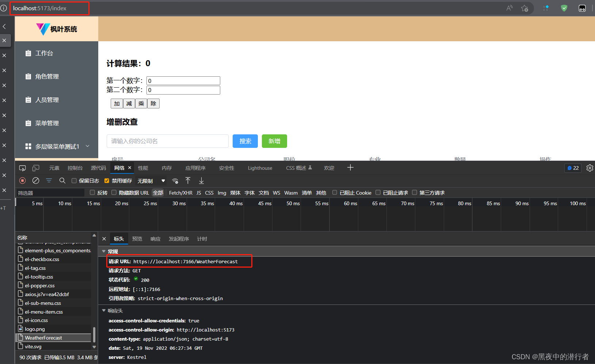Open 菜单管理 in the sidebar
Viewport: 595px width, 364px height.
coord(57,123)
